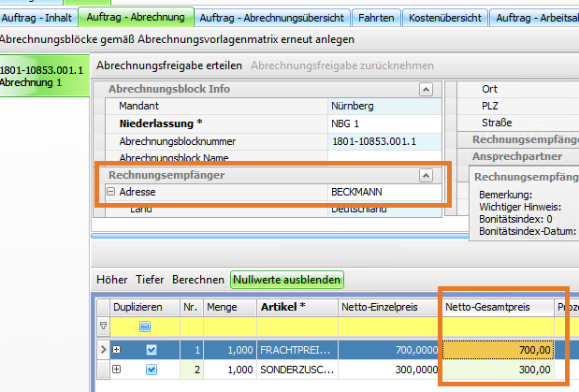Collapse the Rechnungsempfänger section
The image size is (579, 392).
pos(426,175)
